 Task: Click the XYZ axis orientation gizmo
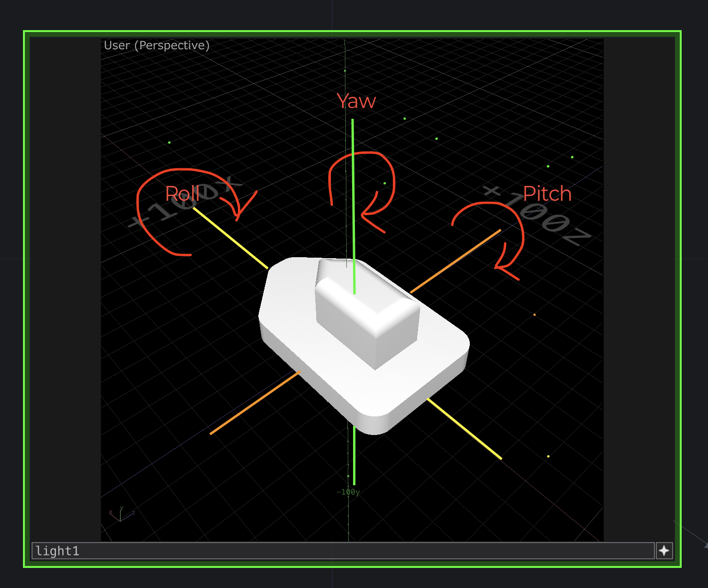pos(122,514)
